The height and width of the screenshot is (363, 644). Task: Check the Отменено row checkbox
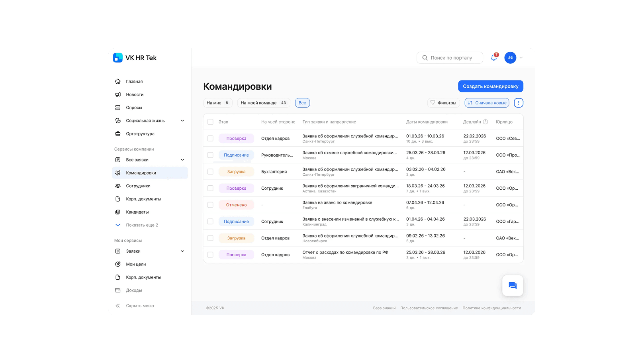pyautogui.click(x=210, y=205)
